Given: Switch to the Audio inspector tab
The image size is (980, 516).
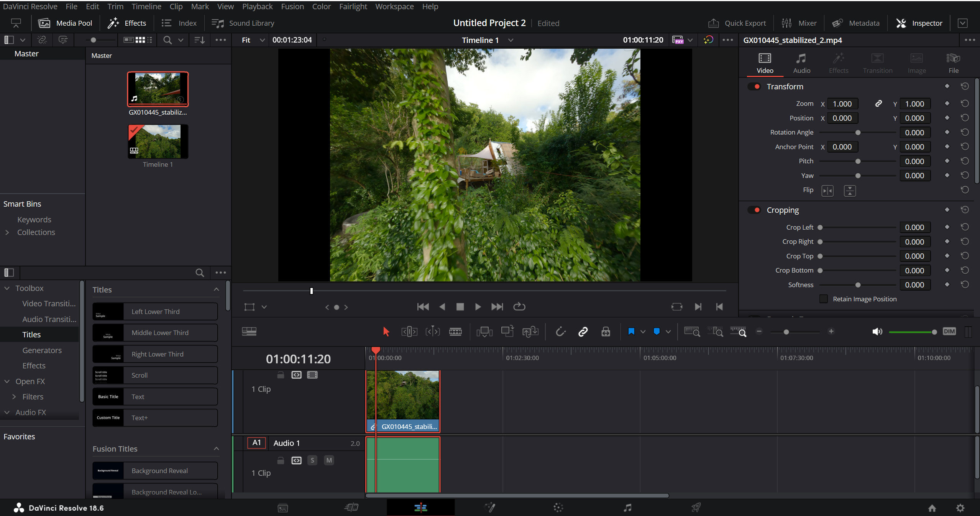Looking at the screenshot, I should [801, 63].
